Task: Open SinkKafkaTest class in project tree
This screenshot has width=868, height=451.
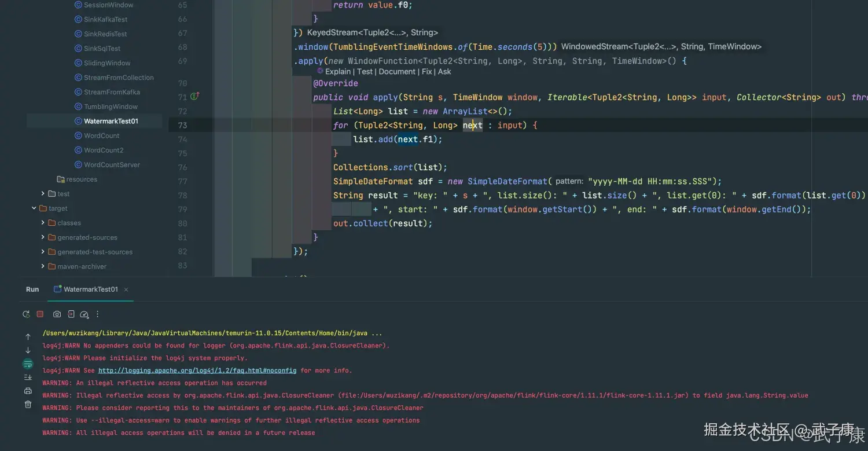Action: point(105,19)
